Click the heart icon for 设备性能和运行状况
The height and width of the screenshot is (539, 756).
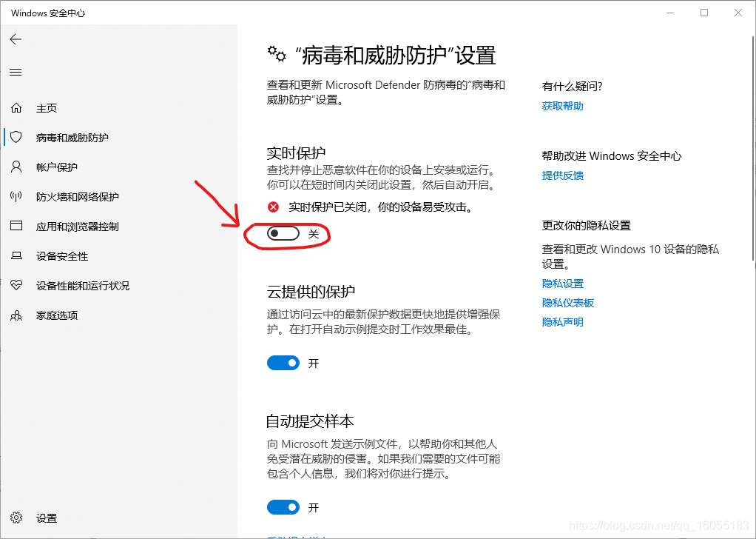[16, 285]
